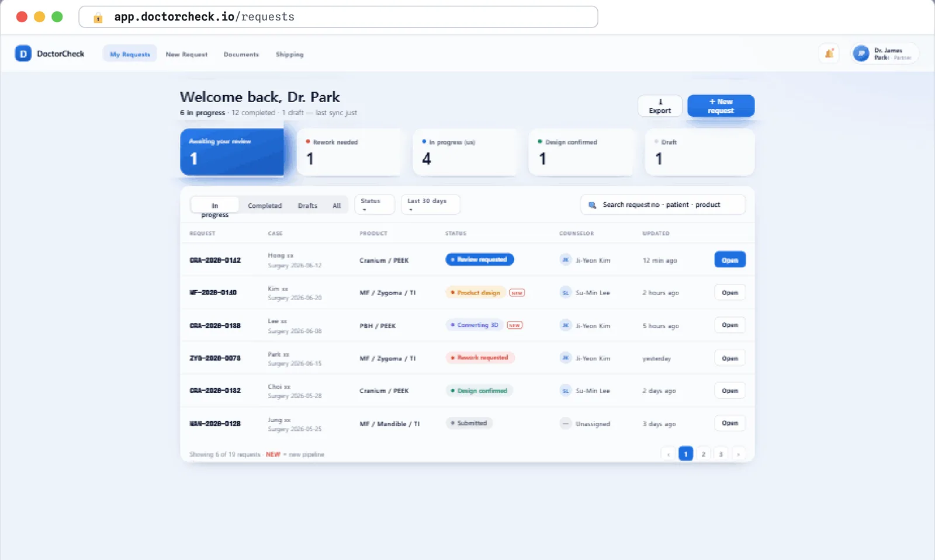935x560 pixels.
Task: Click Design confirmed badge in CRA-2026-0132 row
Action: coord(479,391)
